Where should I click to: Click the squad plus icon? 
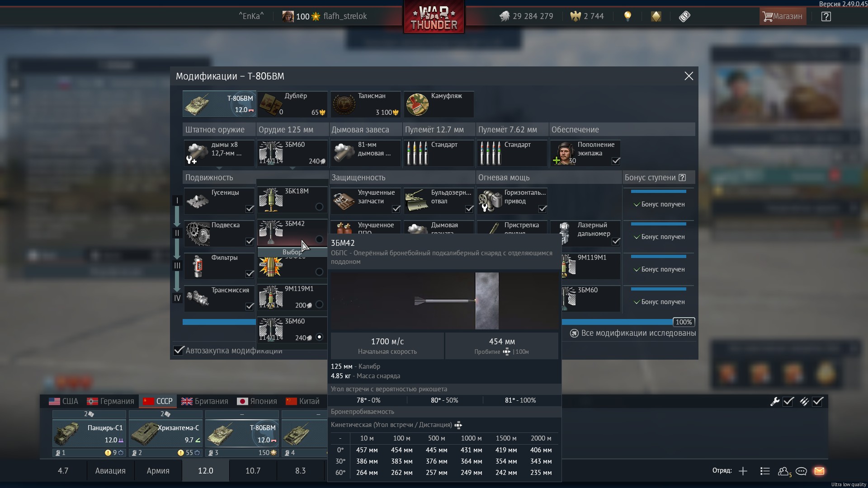[743, 471]
